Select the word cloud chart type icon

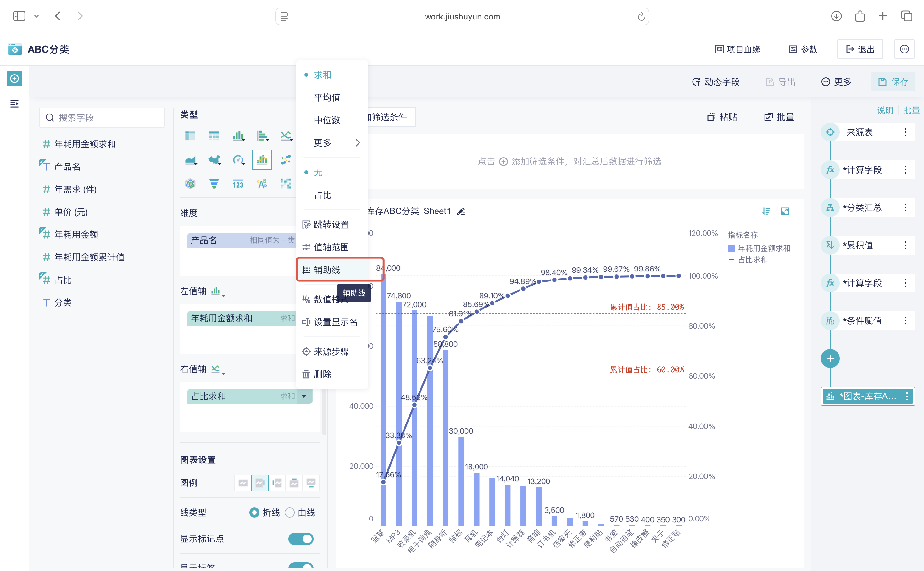pyautogui.click(x=262, y=184)
